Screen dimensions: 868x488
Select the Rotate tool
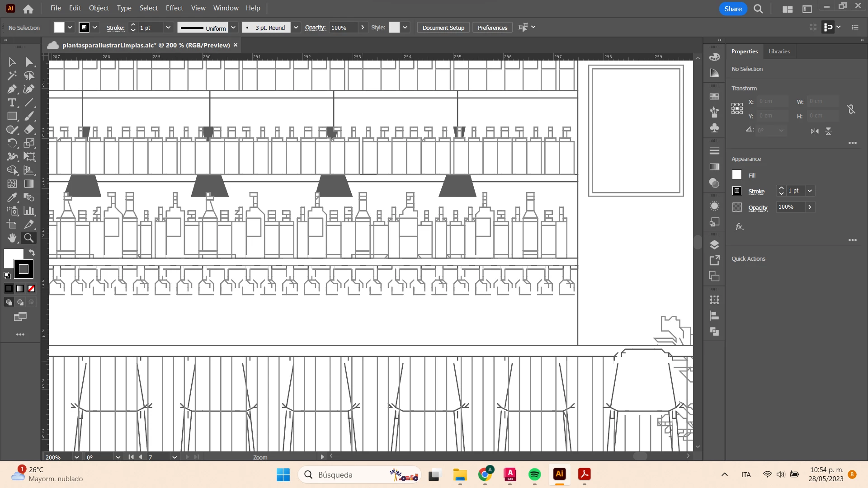click(x=12, y=143)
